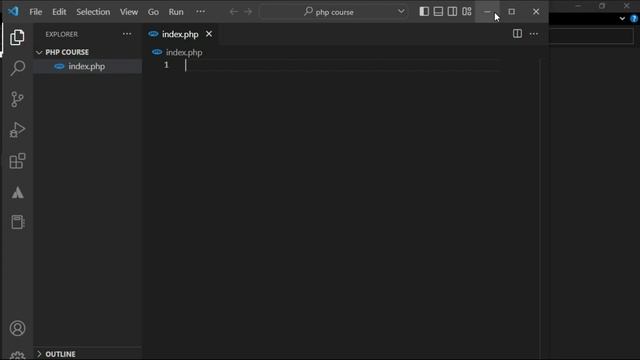The image size is (640, 360).
Task: Close the index.php tab
Action: [x=209, y=34]
